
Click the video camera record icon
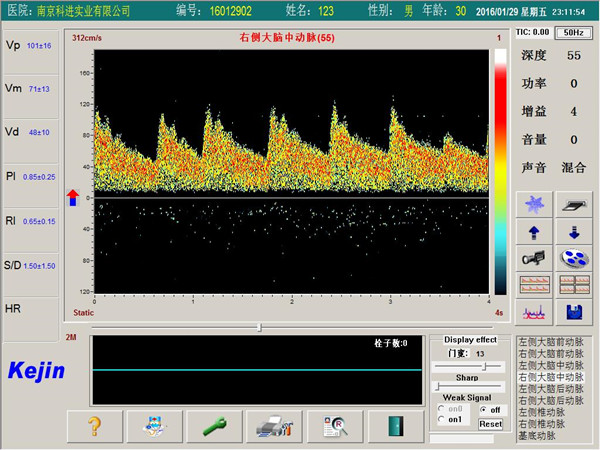[532, 258]
